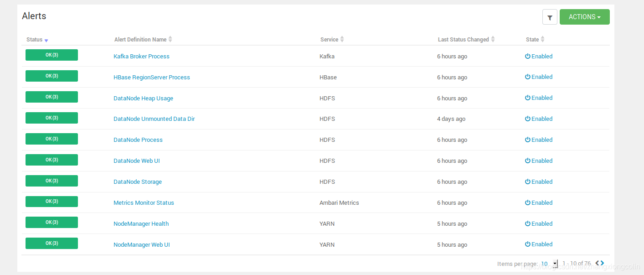Toggle Enabled state for HBase RegionServer Process
This screenshot has width=644, height=275.
(539, 77)
